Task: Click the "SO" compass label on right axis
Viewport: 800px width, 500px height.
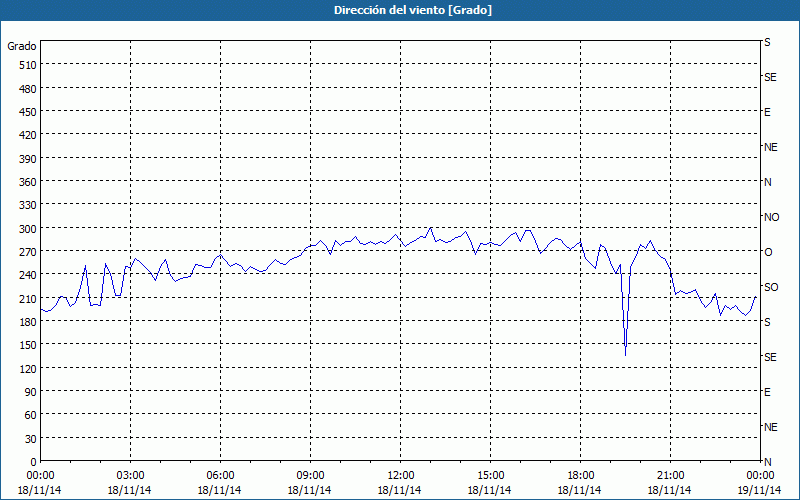Action: 771,287
